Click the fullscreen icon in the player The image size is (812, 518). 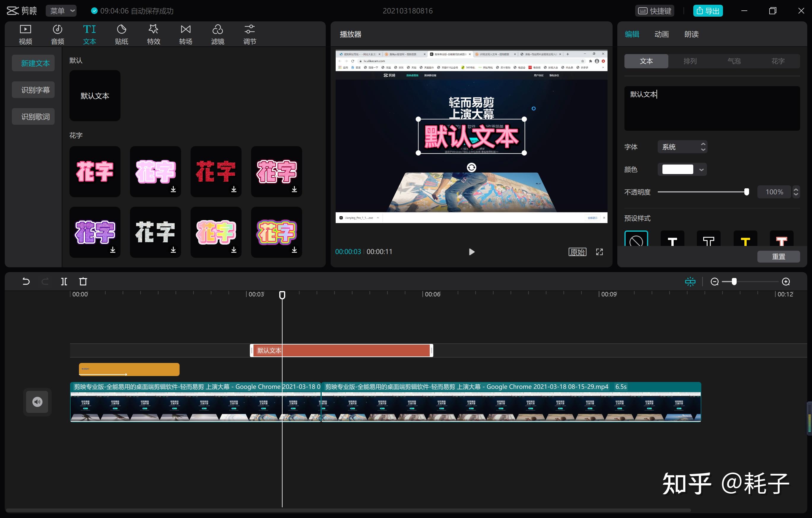click(x=599, y=252)
